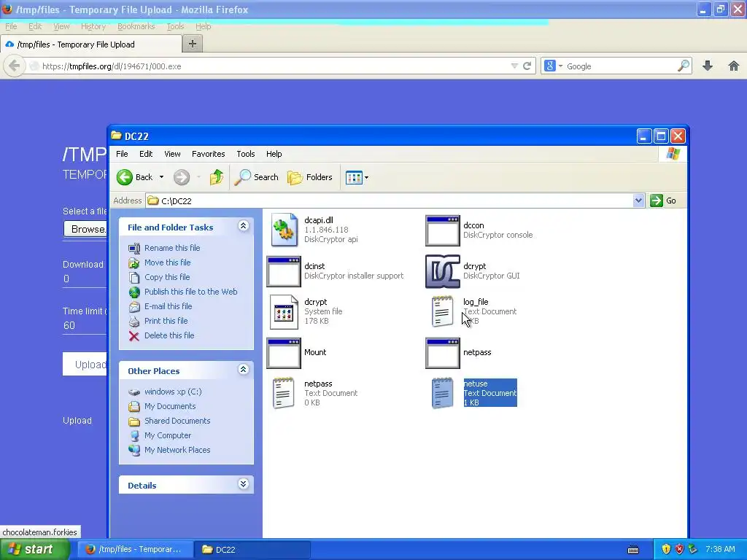Viewport: 747px width, 560px height.
Task: Click the keyboard icon in the taskbar
Action: click(x=633, y=550)
